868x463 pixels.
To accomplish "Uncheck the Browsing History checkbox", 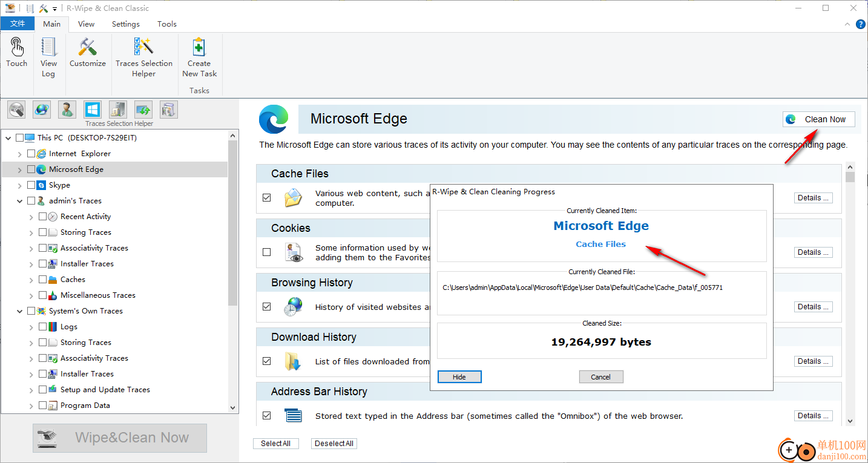I will pyautogui.click(x=266, y=306).
